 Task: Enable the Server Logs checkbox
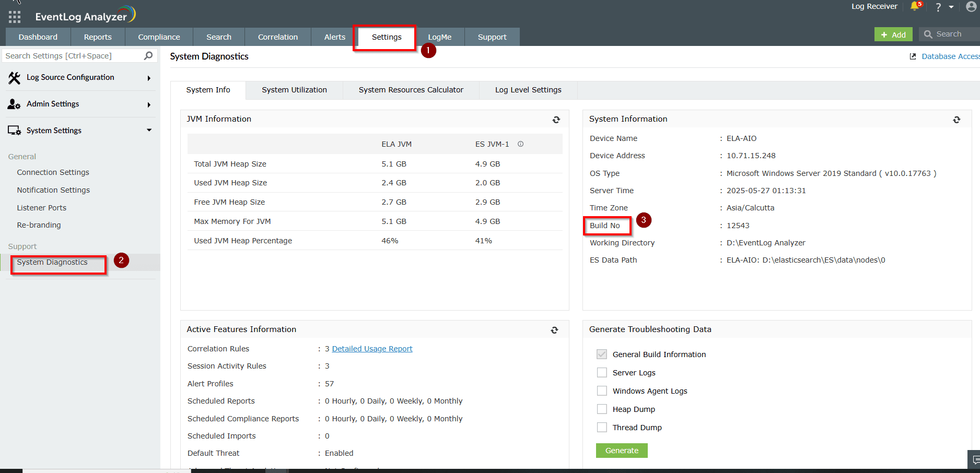pyautogui.click(x=602, y=373)
